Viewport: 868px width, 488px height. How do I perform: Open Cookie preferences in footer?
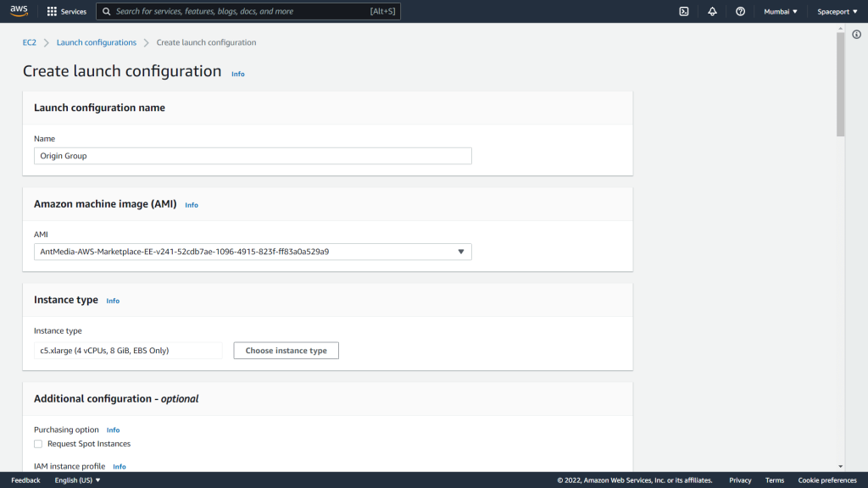[x=827, y=480]
